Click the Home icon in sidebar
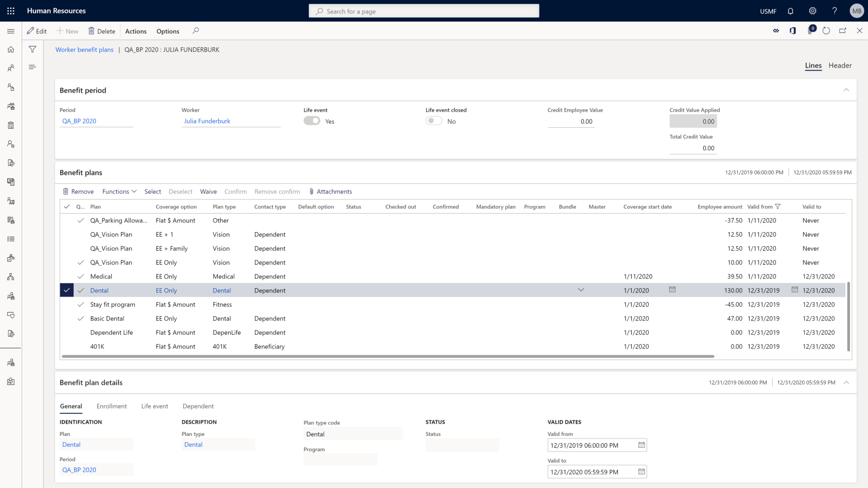Image resolution: width=868 pixels, height=488 pixels. (11, 49)
